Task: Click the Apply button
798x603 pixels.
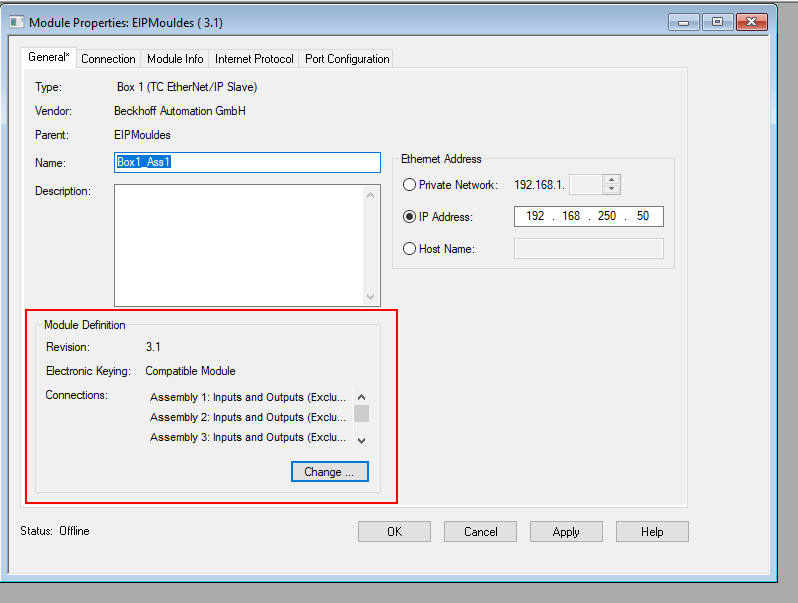Action: pos(566,532)
